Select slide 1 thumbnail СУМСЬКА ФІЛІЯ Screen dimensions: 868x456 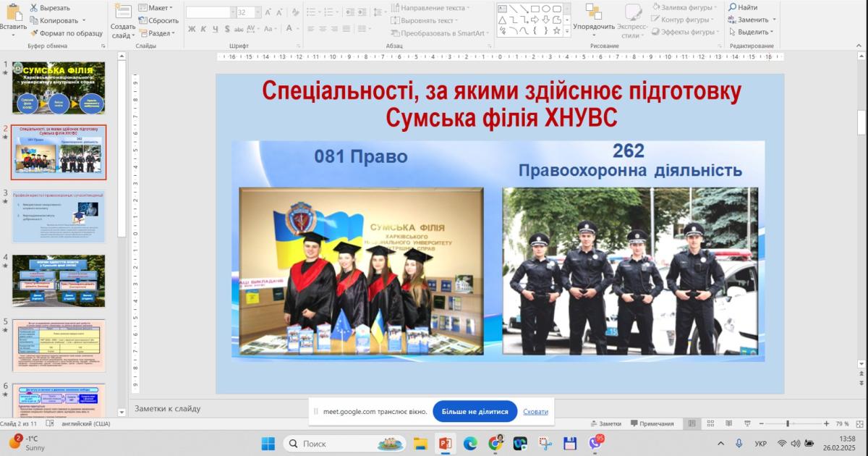pyautogui.click(x=58, y=88)
